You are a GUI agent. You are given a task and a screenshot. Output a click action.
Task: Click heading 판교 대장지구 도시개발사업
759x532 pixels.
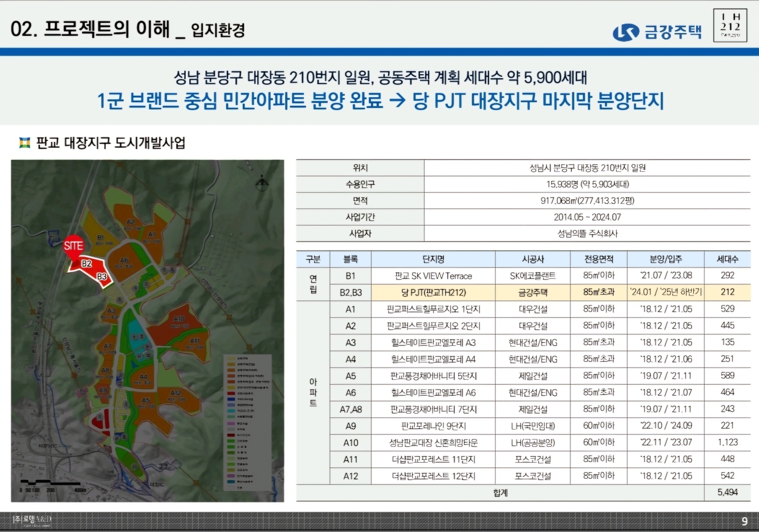110,143
